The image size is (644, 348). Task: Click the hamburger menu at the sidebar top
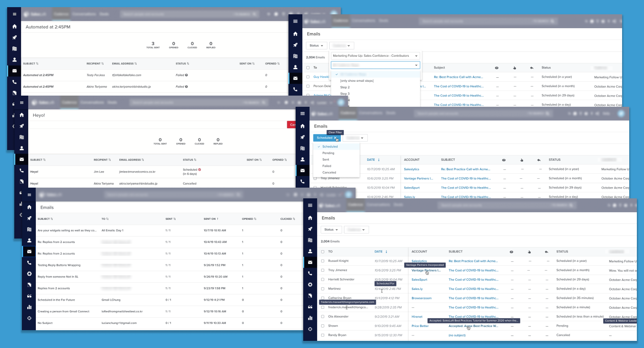tap(310, 205)
